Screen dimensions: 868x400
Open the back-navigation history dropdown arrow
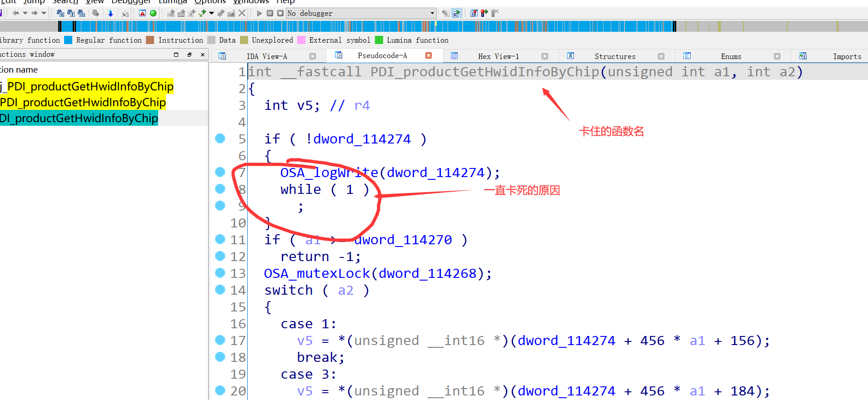pos(25,13)
